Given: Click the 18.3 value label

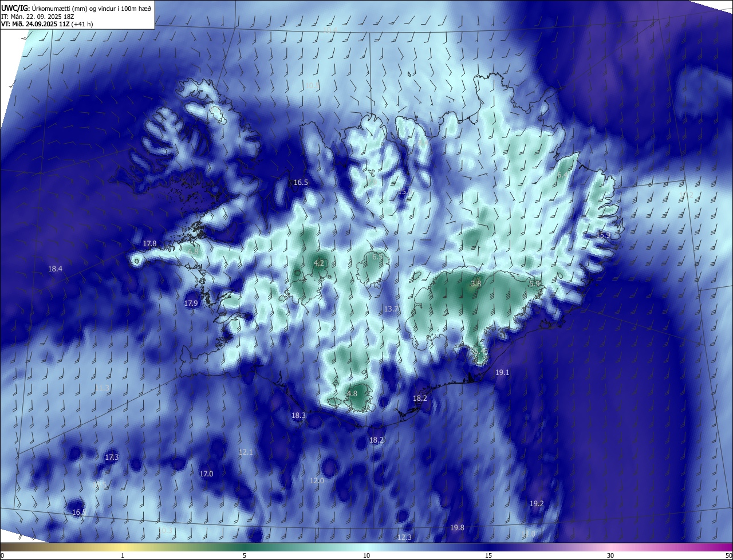Looking at the screenshot, I should click(298, 415).
